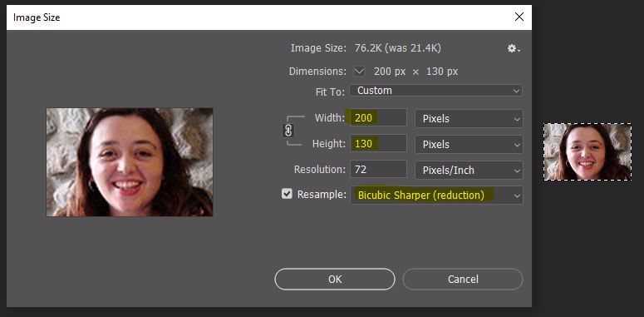
Task: Open the Width units Pixels dropdown
Action: (469, 118)
